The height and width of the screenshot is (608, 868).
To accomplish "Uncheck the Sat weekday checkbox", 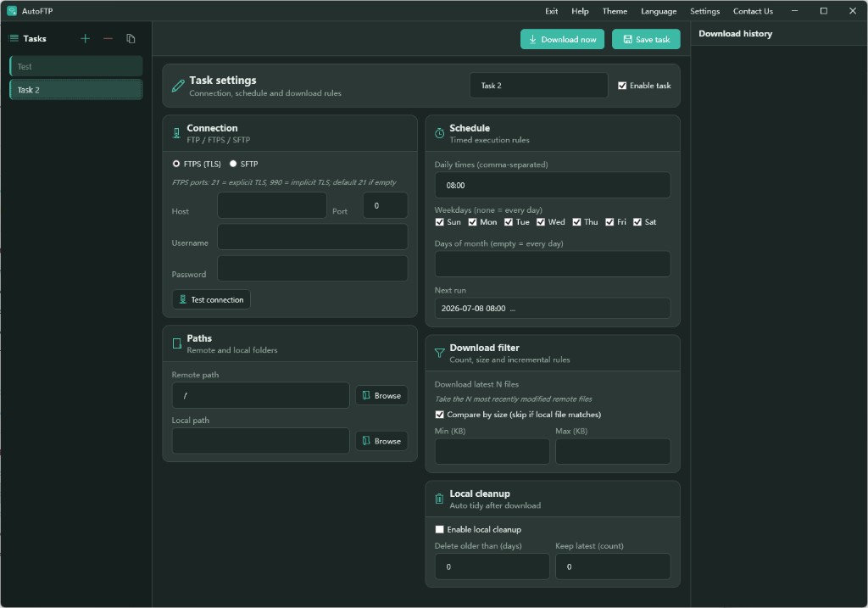I will pyautogui.click(x=637, y=222).
